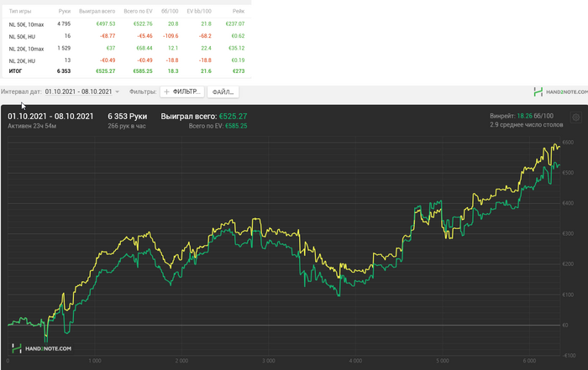
Task: Click the €237.07 rake cell
Action: pyautogui.click(x=235, y=23)
